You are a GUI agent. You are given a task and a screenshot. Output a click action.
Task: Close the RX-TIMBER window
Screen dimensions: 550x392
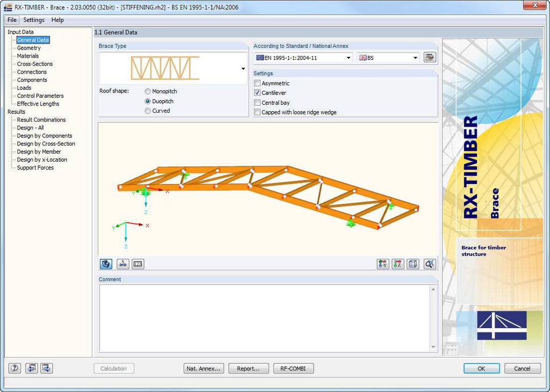[x=534, y=5]
